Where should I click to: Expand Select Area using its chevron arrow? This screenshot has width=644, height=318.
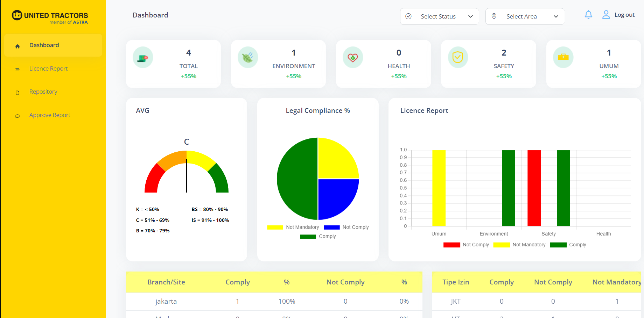pyautogui.click(x=556, y=16)
